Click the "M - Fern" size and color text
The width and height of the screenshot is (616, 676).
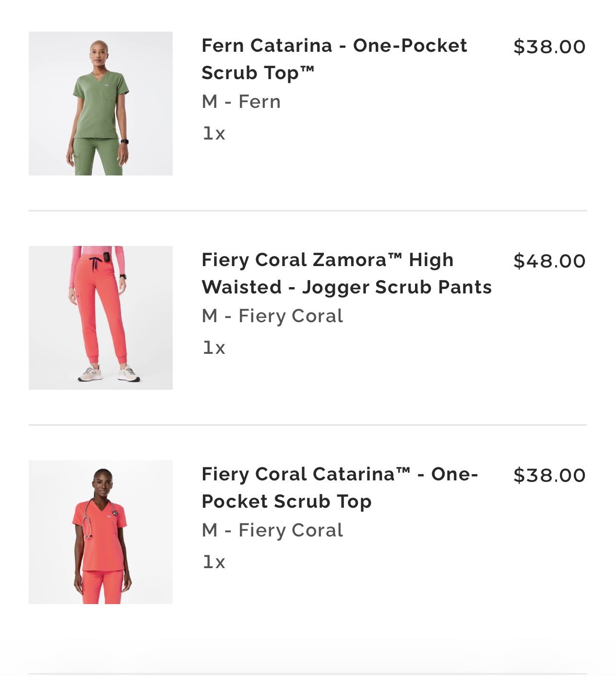tap(241, 102)
